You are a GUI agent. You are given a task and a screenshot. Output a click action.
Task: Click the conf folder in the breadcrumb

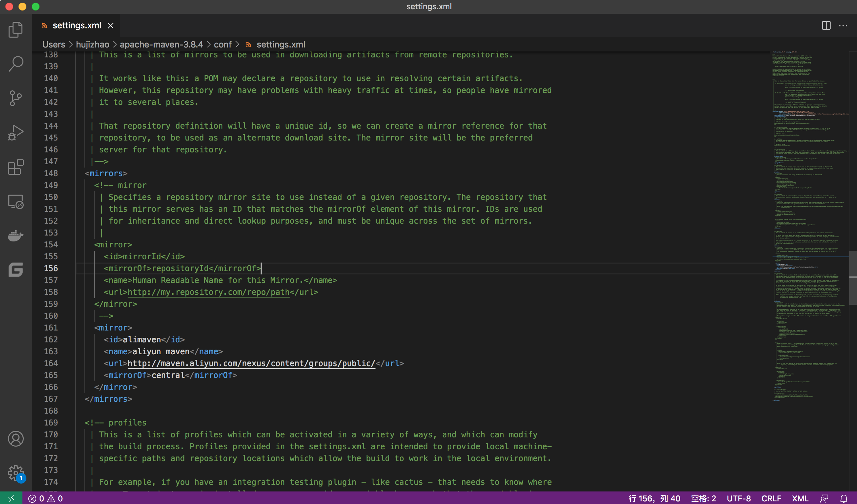click(222, 45)
